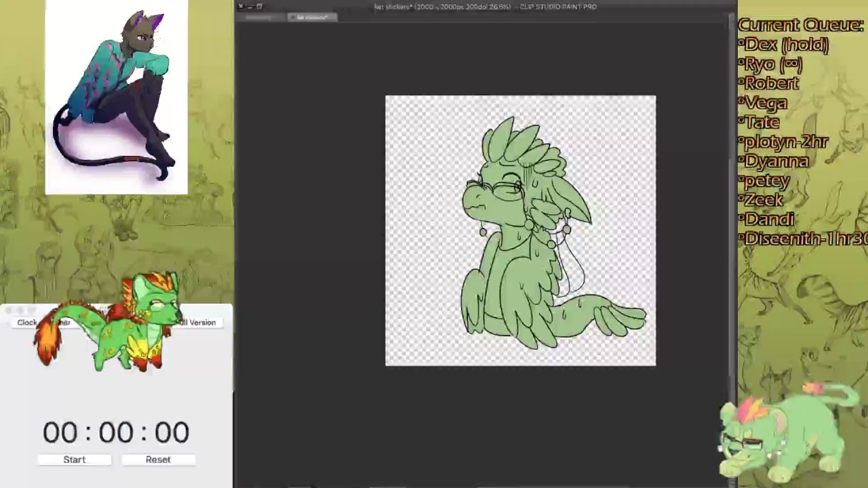Click the green dragon mascot over timer
The image size is (868, 488).
(108, 323)
